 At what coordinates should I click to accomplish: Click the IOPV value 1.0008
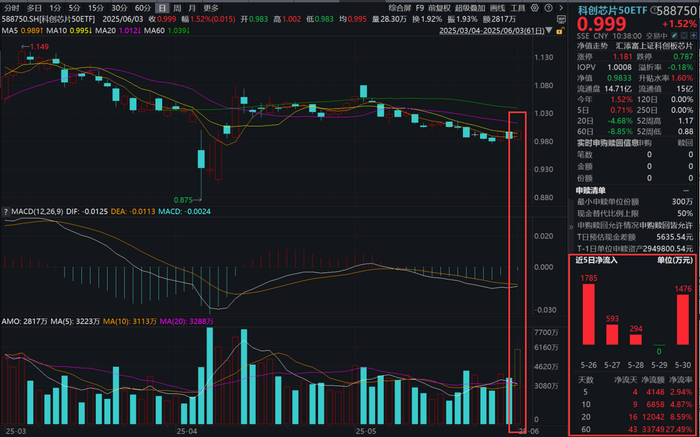619,67
